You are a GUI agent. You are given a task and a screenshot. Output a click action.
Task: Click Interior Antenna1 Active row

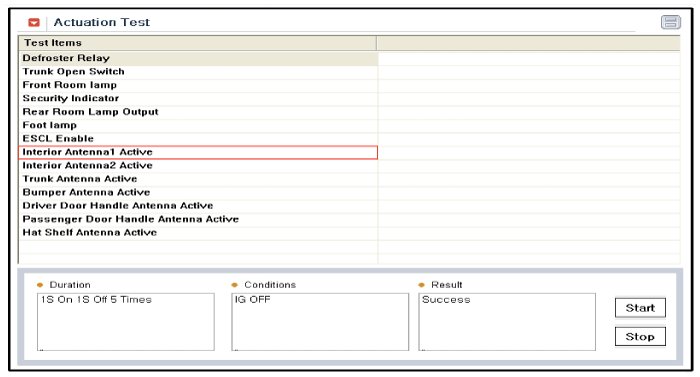point(198,152)
